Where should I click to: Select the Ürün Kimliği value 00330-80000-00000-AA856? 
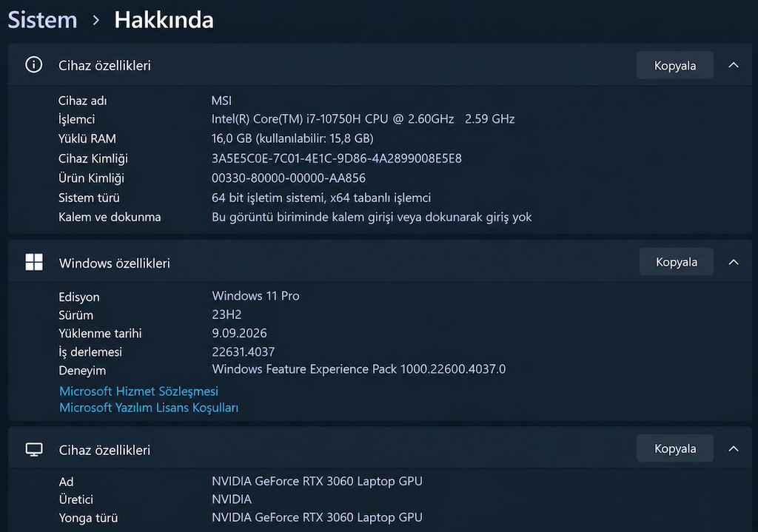click(x=289, y=178)
